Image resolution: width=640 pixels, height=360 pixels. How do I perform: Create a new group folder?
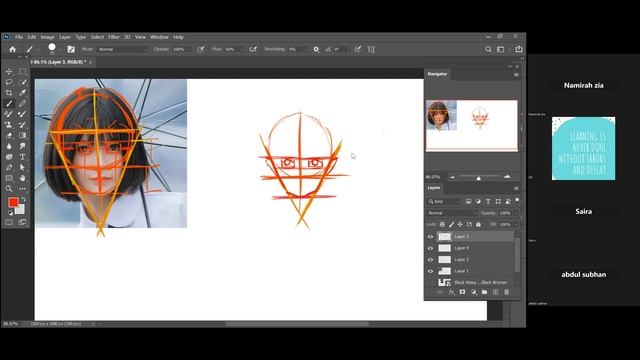coord(484,292)
